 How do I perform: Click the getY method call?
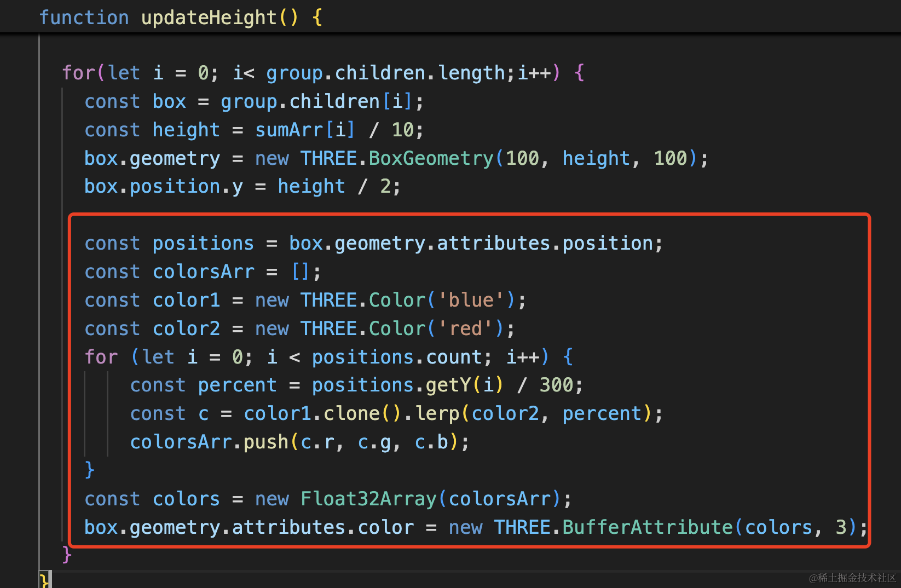[x=449, y=385]
